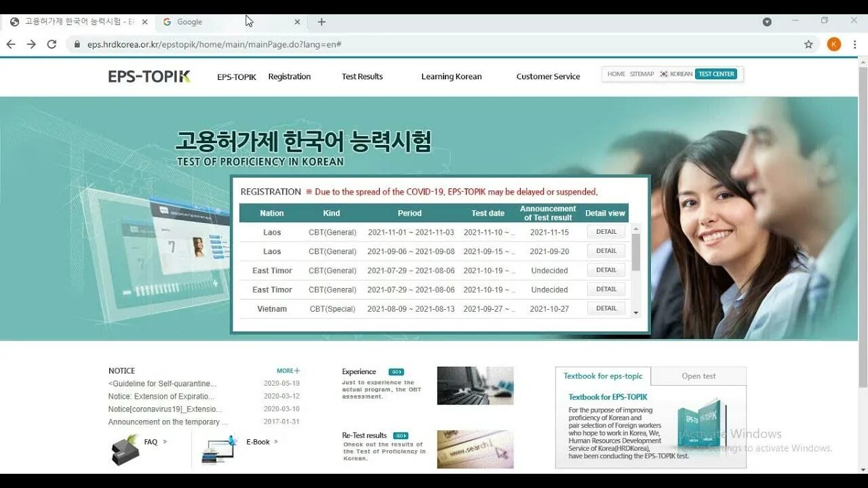Click the Chrome tab search dropdown icon
Image resolution: width=868 pixels, height=488 pixels.
pos(767,22)
